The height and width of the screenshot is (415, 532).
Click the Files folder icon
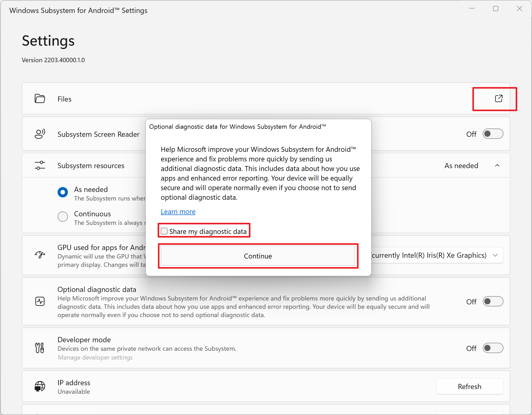[40, 99]
